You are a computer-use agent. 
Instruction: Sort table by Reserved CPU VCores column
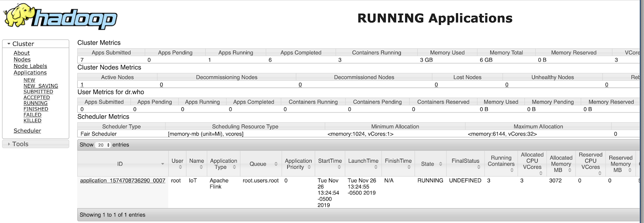[590, 164]
